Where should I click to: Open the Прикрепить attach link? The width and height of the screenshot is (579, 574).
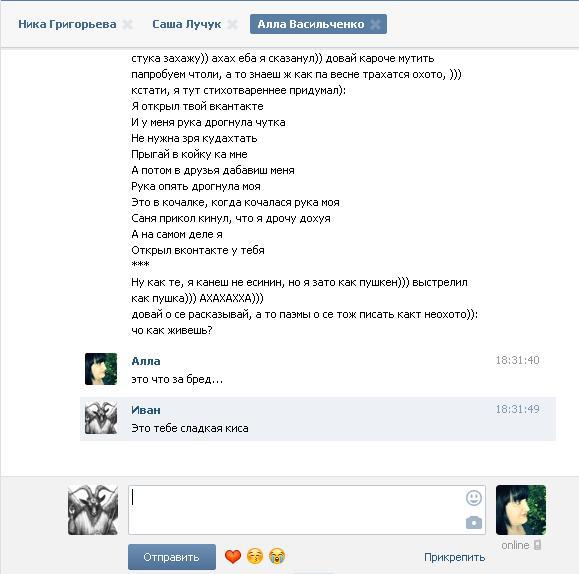pos(454,557)
